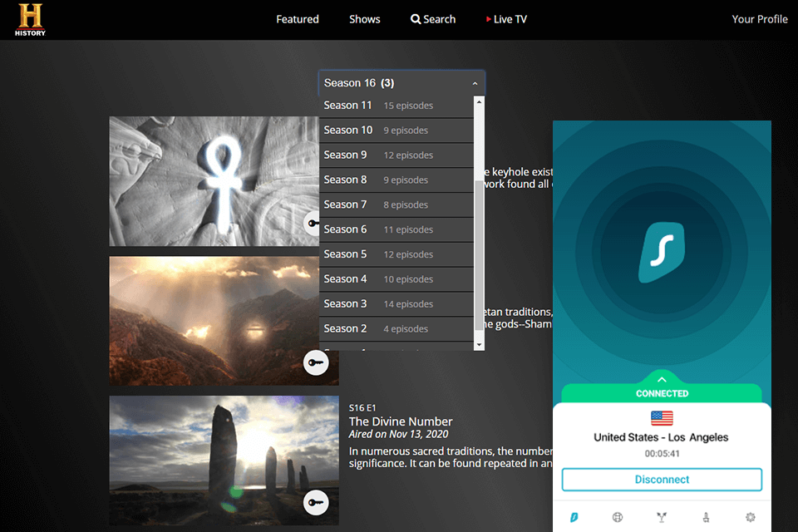This screenshot has width=798, height=532.
Task: Open Live TV
Action: 506,19
